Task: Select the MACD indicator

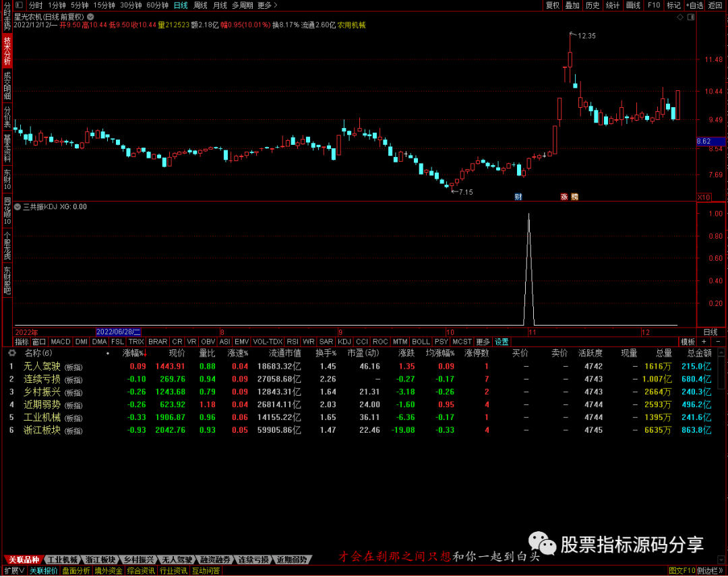Action: [61, 342]
